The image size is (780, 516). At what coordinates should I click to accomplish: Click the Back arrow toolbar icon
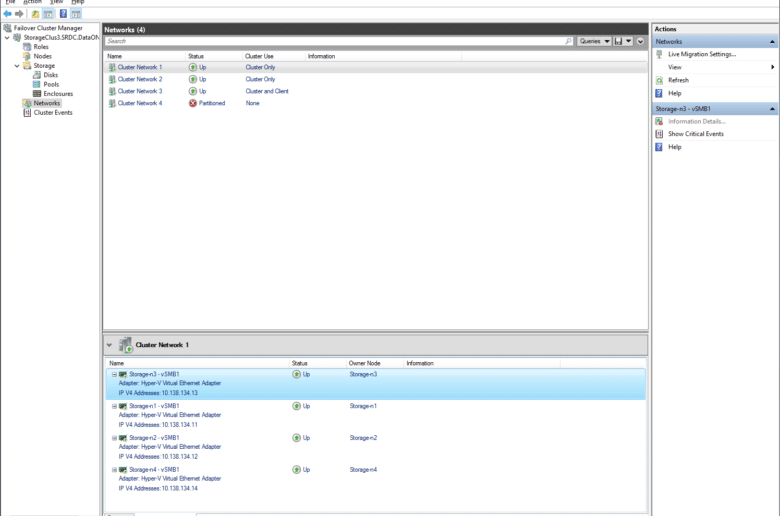7,14
